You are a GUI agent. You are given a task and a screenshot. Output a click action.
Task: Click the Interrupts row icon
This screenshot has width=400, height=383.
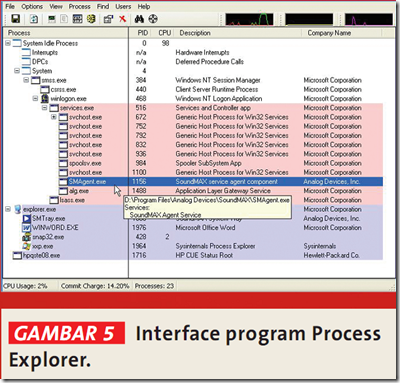click(26, 52)
